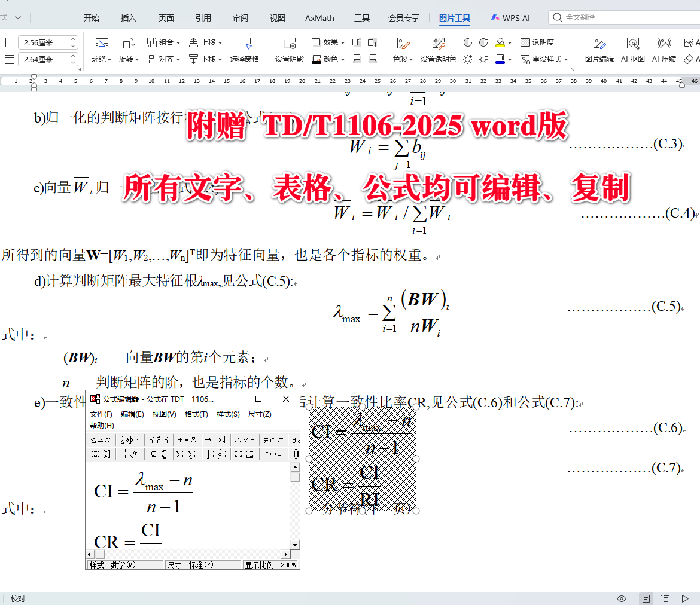Apply 设置透明色 transparent color tool
This screenshot has height=605, width=700.
[439, 59]
